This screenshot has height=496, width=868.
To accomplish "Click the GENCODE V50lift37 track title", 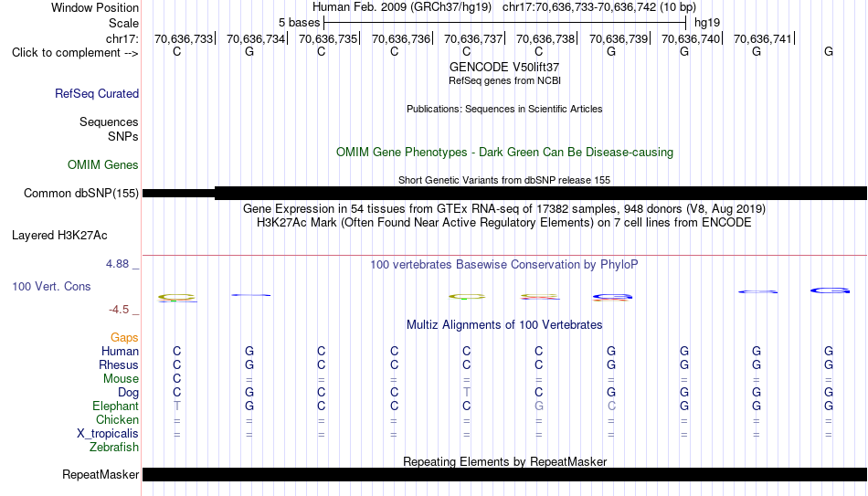I will coord(504,67).
